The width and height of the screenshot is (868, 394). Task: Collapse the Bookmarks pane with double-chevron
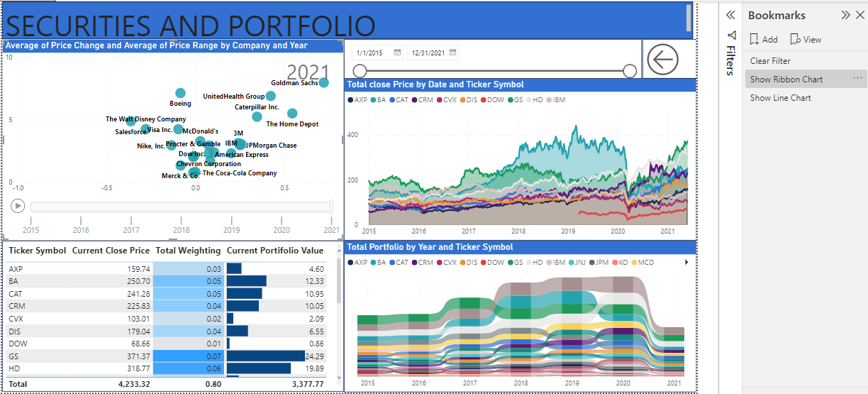click(x=845, y=15)
